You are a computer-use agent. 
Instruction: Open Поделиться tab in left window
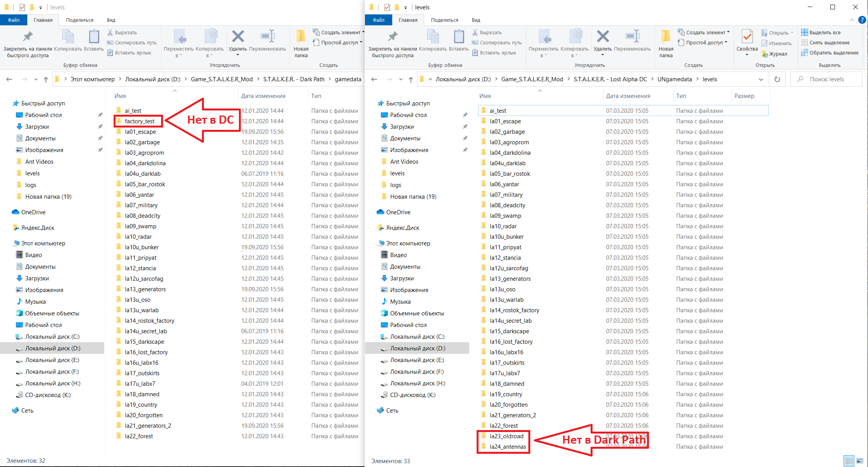click(80, 20)
